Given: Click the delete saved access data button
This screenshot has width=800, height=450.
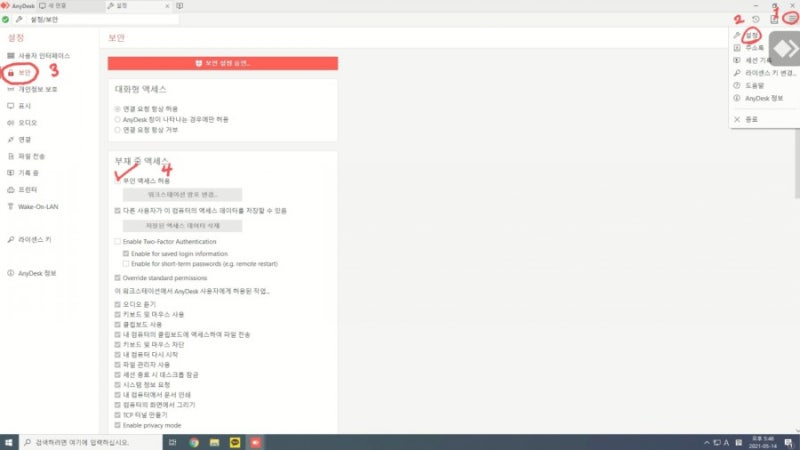Looking at the screenshot, I should 182,226.
